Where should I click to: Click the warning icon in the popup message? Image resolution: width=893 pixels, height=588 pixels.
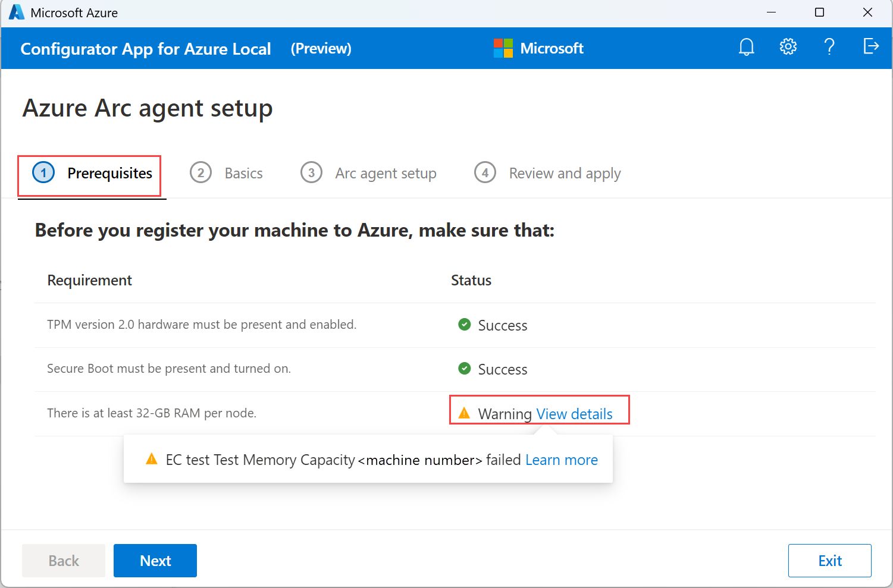[x=152, y=460]
